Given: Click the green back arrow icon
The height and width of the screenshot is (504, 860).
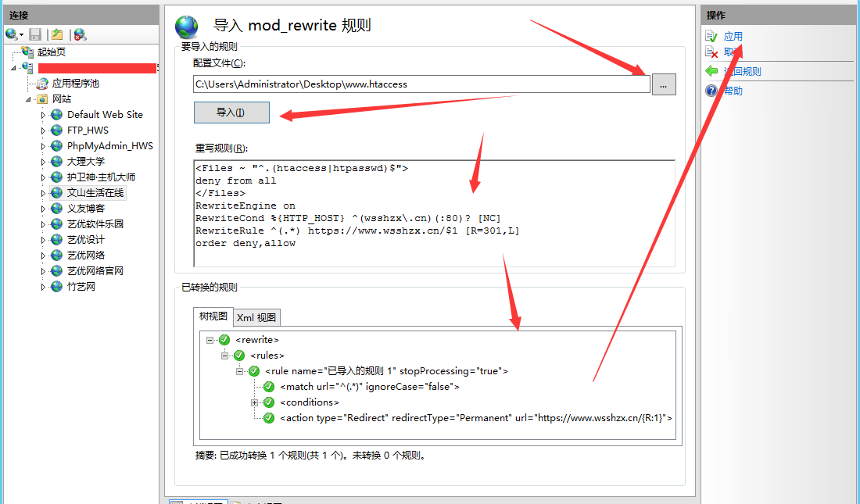Looking at the screenshot, I should tap(711, 71).
